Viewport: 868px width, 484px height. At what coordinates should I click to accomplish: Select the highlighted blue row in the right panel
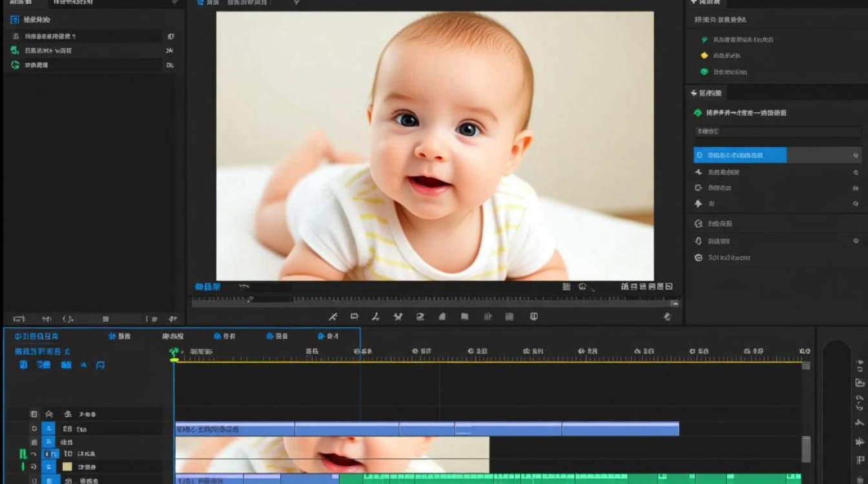(778, 155)
